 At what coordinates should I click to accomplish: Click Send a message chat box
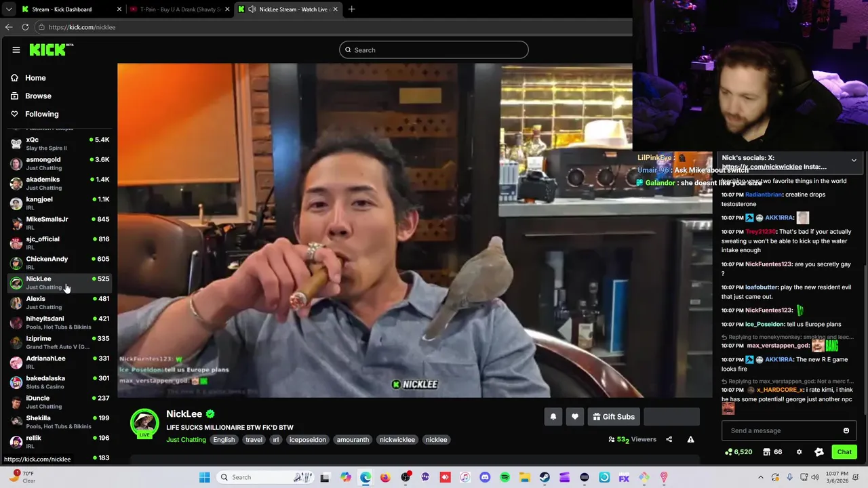[783, 430]
